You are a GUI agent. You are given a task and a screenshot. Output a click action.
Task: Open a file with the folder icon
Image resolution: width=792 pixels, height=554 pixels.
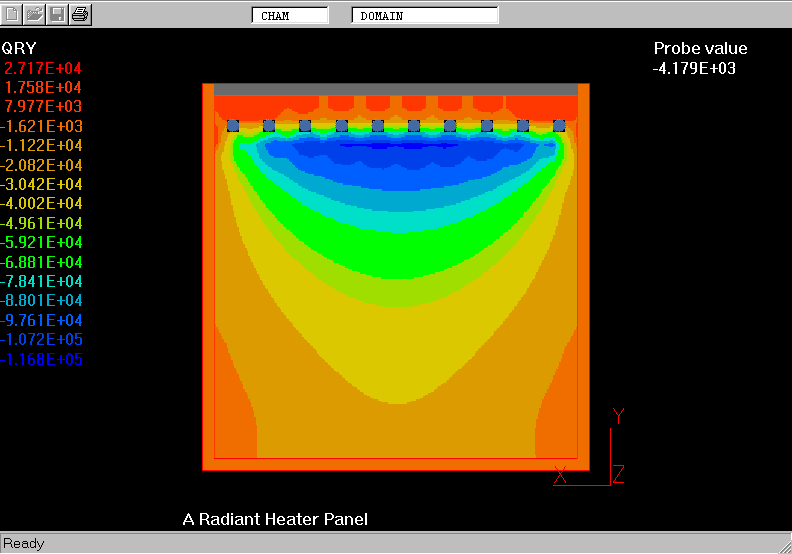tap(35, 14)
